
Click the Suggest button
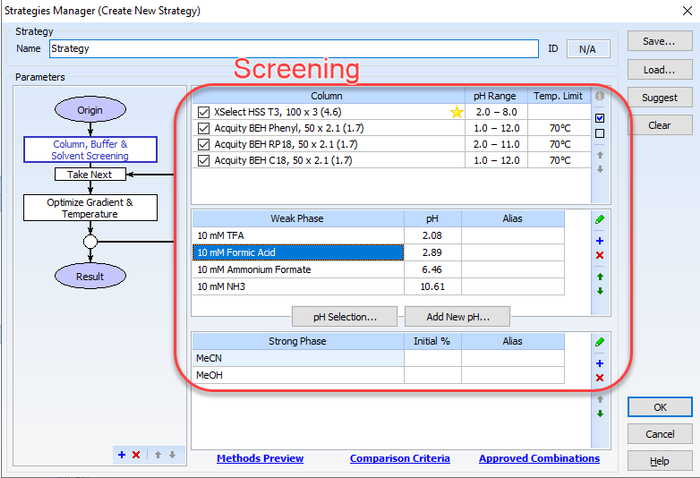[x=659, y=97]
